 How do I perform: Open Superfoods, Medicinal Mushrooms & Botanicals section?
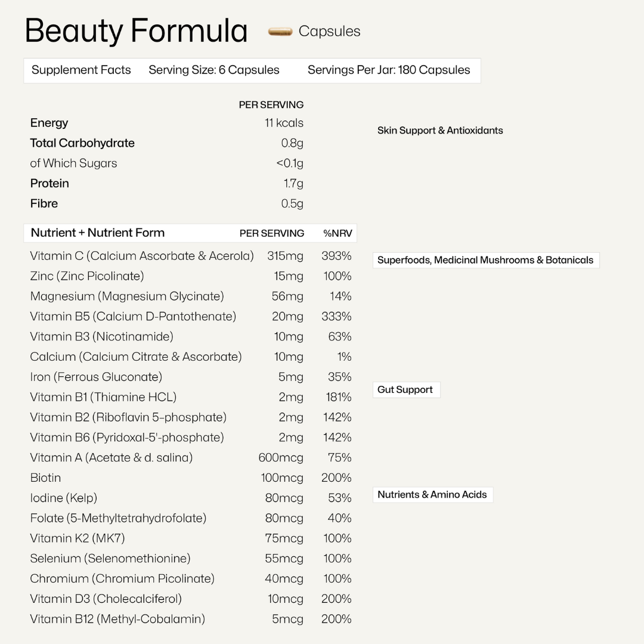[x=485, y=260]
